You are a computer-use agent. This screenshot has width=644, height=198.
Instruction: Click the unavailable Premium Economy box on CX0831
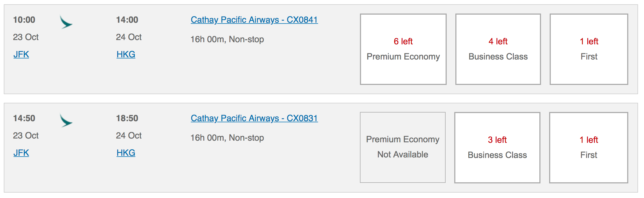403,147
